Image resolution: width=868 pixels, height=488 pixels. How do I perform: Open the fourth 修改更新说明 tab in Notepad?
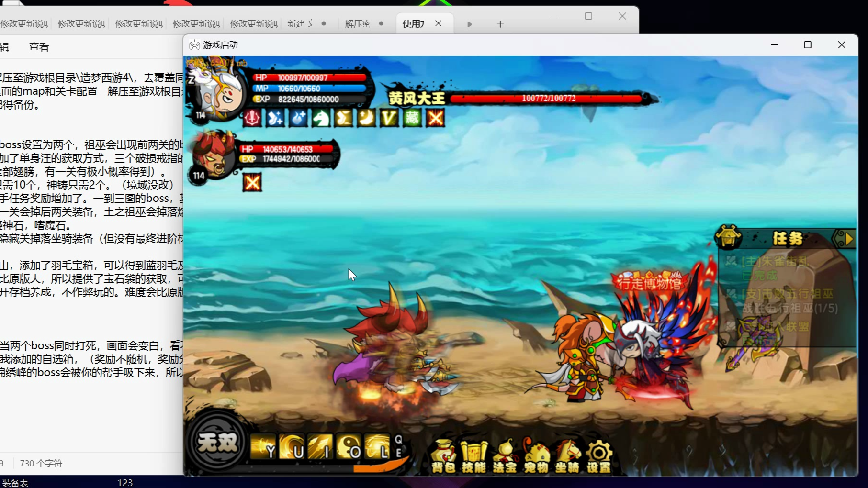[x=196, y=23]
